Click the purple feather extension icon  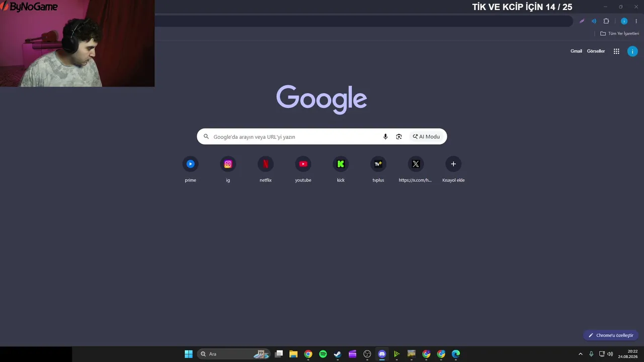tap(582, 21)
